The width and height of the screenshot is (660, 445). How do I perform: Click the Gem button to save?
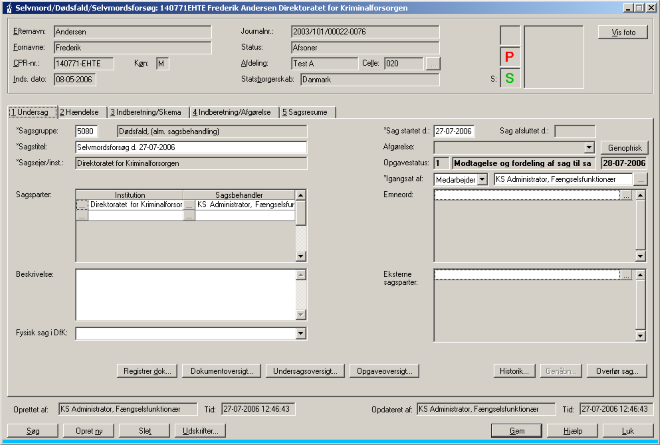coord(518,430)
